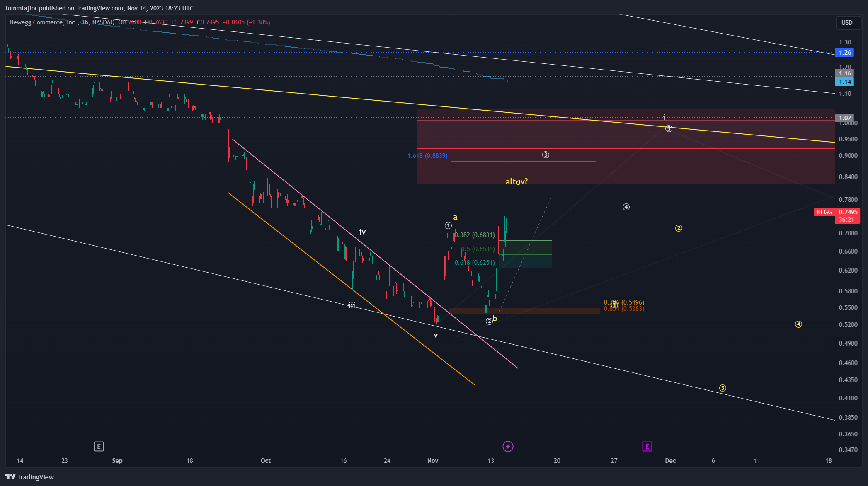Viewport: 868px width, 486px height.
Task: Click the earnings E marker near Sep
Action: (99, 446)
